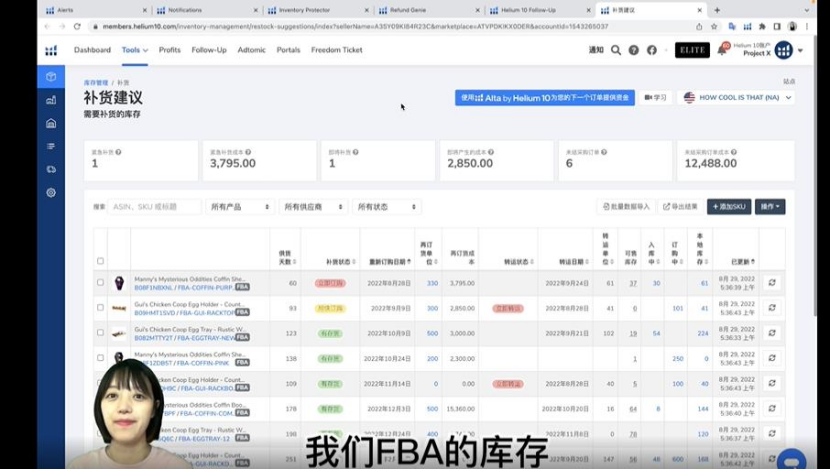The width and height of the screenshot is (831, 470).
Task: Toggle the select-all checkbox in table header
Action: pyautogui.click(x=100, y=261)
